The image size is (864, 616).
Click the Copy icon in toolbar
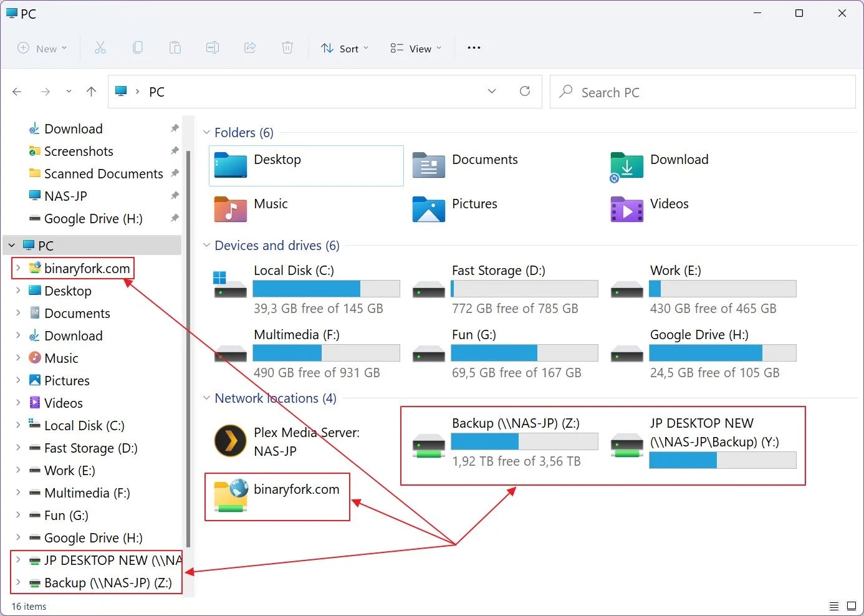[x=138, y=48]
